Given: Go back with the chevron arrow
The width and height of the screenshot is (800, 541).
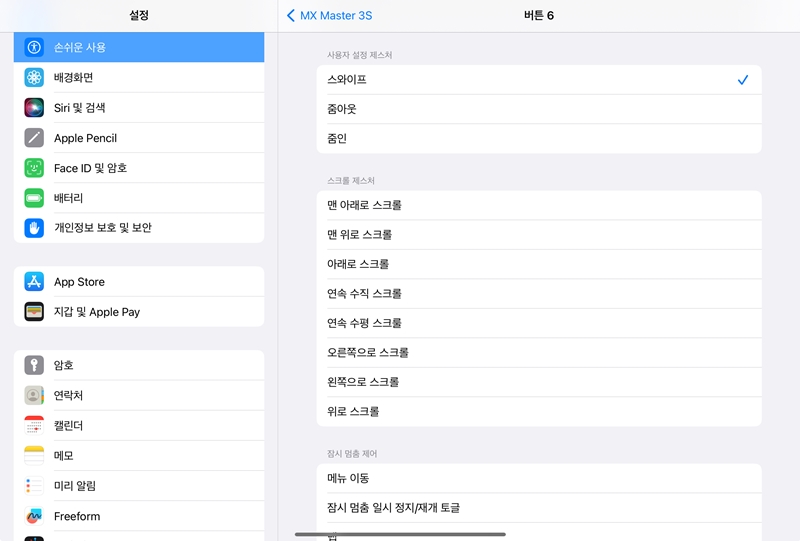Looking at the screenshot, I should point(291,15).
